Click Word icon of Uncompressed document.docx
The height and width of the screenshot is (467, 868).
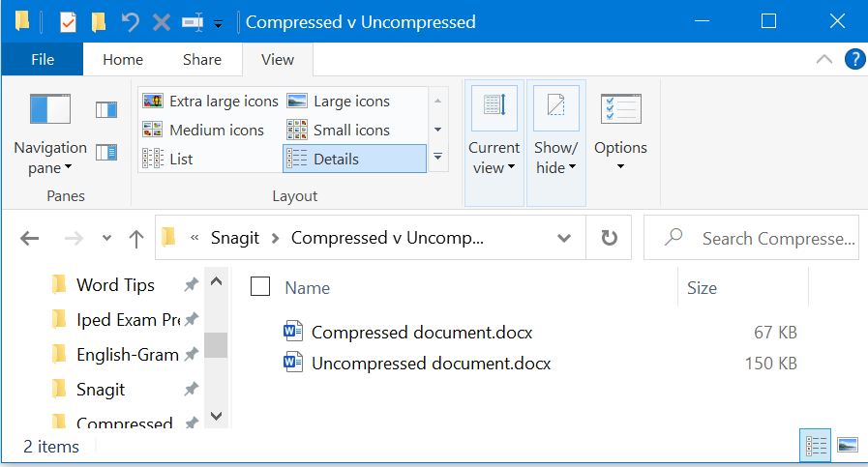293,362
